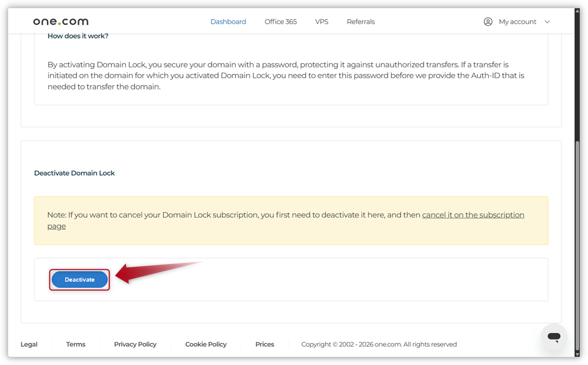
Task: Open the Office 365 section
Action: tap(280, 22)
